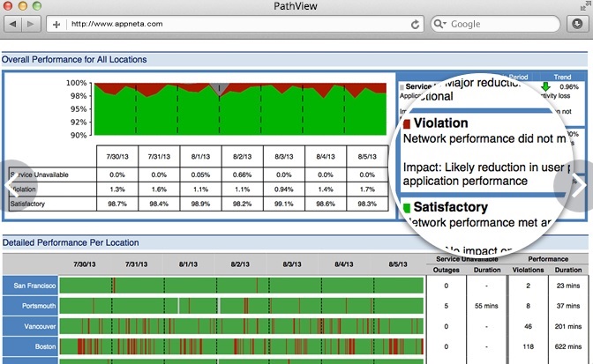The height and width of the screenshot is (364, 593).
Task: Enter full screen with the window corner arrows
Action: 586,5
